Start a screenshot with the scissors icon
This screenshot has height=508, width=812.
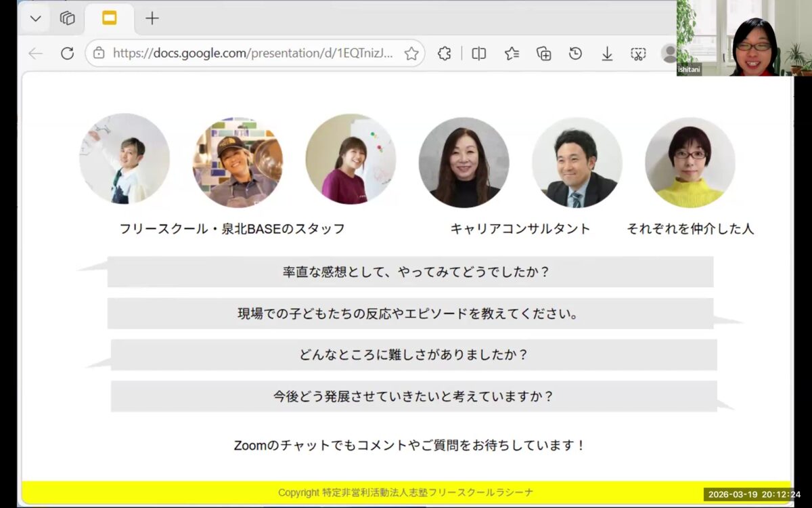point(638,54)
